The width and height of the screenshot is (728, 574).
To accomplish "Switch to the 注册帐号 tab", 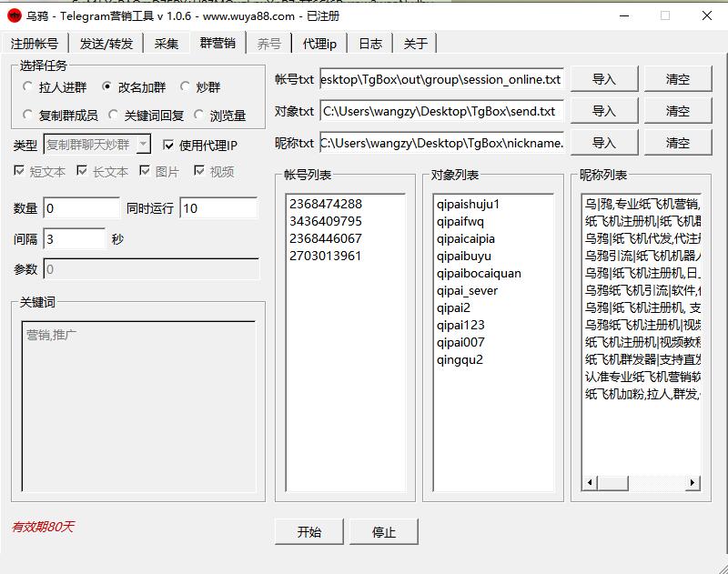I will tap(35, 44).
